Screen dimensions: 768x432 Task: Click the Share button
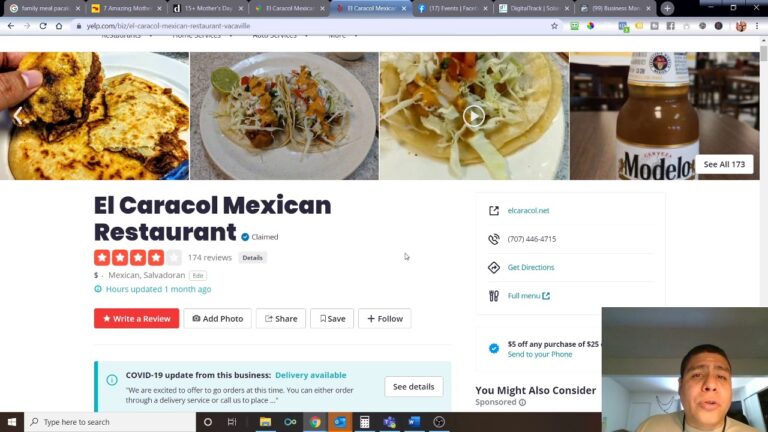(x=281, y=318)
